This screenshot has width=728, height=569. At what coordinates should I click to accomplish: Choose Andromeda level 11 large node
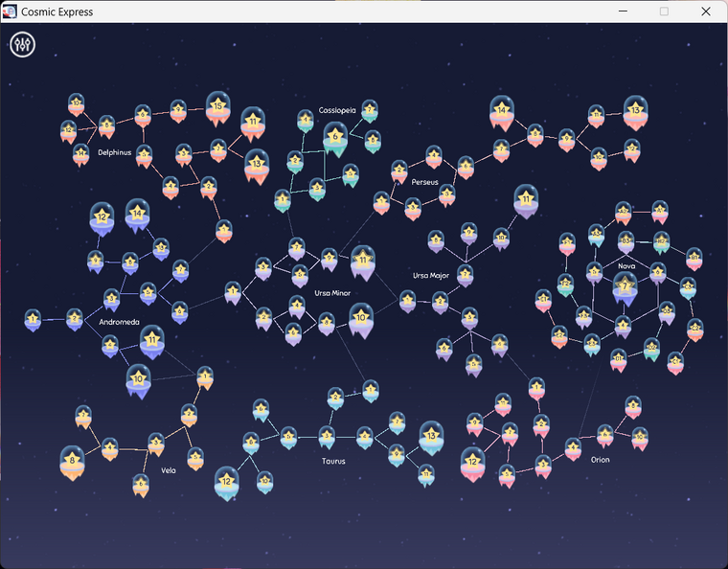point(151,342)
